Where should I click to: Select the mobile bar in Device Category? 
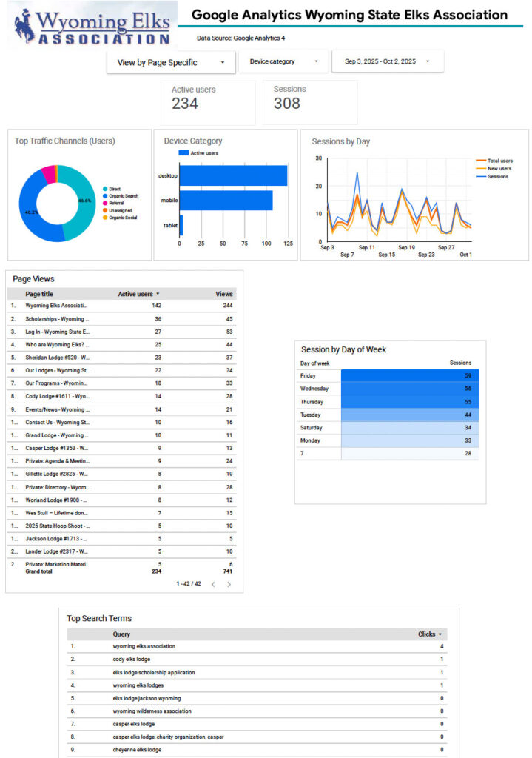pyautogui.click(x=225, y=201)
